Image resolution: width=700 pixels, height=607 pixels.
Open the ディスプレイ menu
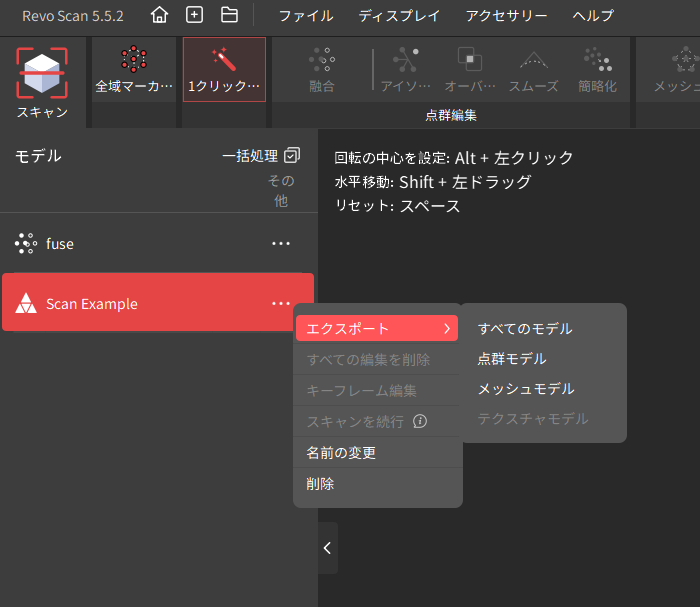coord(399,16)
